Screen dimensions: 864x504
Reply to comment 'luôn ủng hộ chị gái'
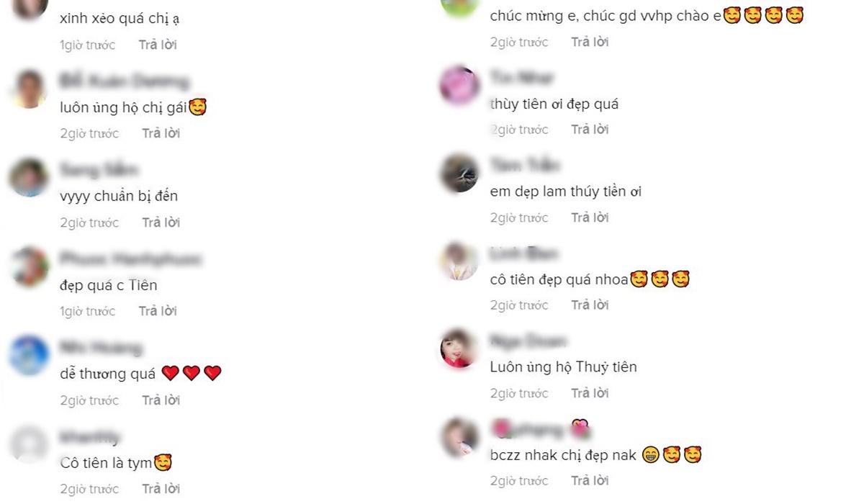161,133
